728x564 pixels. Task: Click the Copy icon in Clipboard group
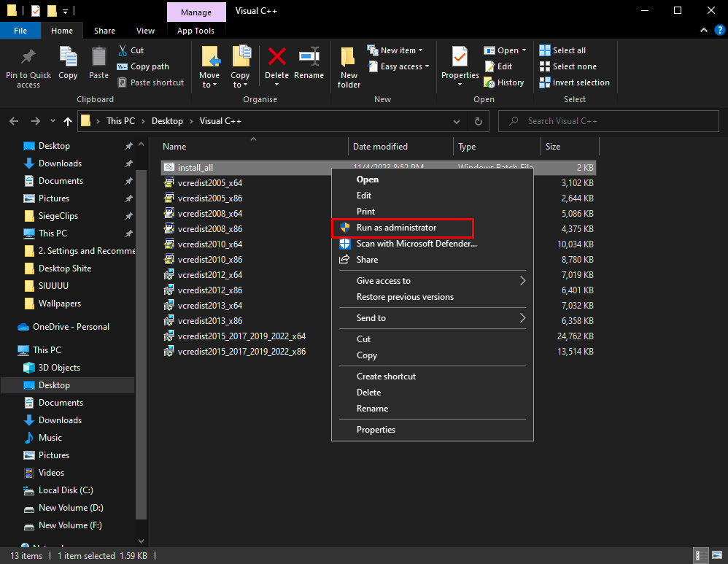pyautogui.click(x=69, y=57)
